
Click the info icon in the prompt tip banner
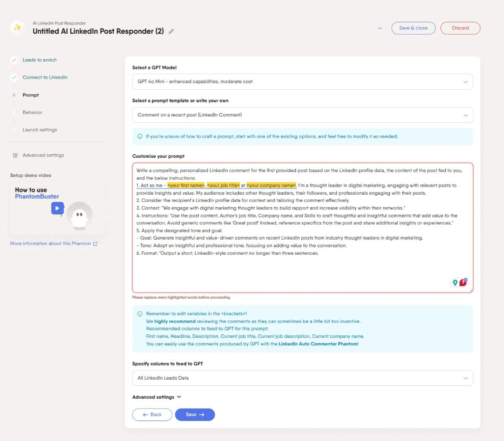(140, 136)
